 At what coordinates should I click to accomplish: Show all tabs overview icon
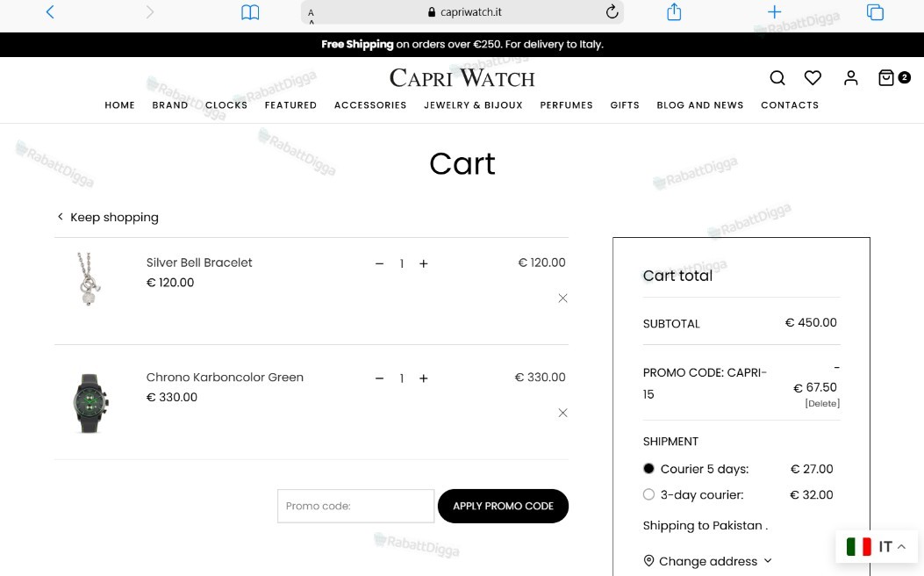[x=875, y=11]
